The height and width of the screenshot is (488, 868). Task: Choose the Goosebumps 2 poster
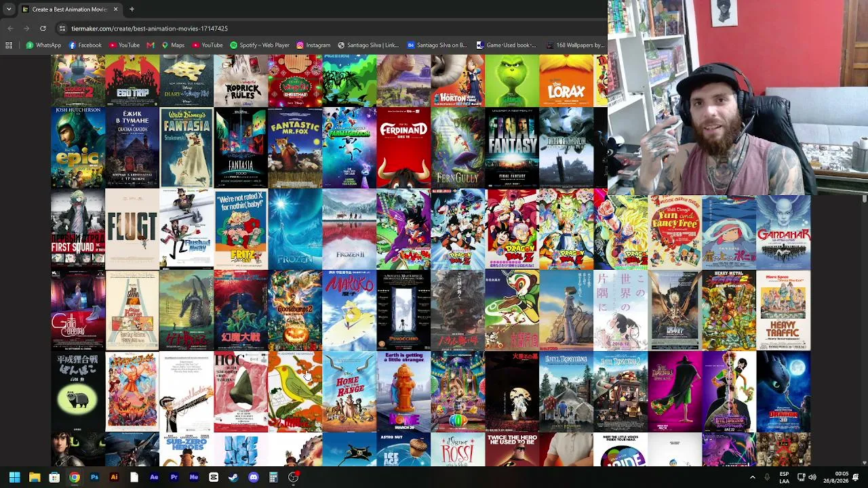pyautogui.click(x=295, y=310)
